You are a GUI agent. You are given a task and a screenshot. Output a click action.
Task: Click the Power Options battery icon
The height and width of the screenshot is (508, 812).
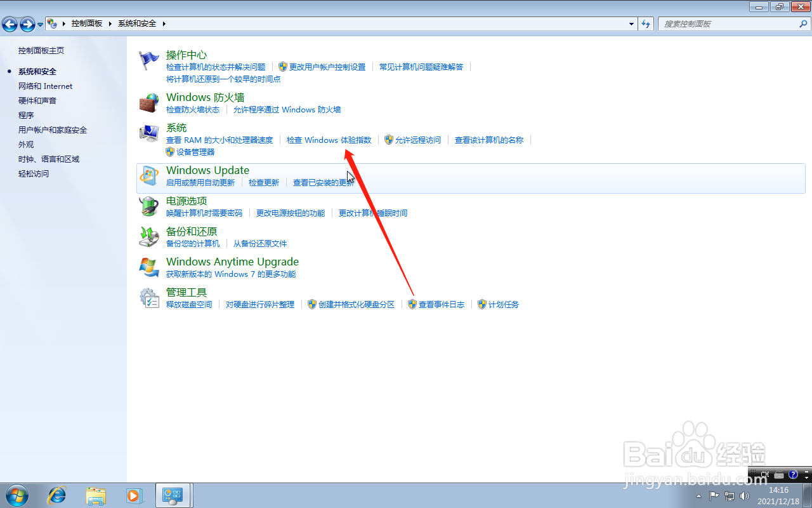tap(149, 206)
